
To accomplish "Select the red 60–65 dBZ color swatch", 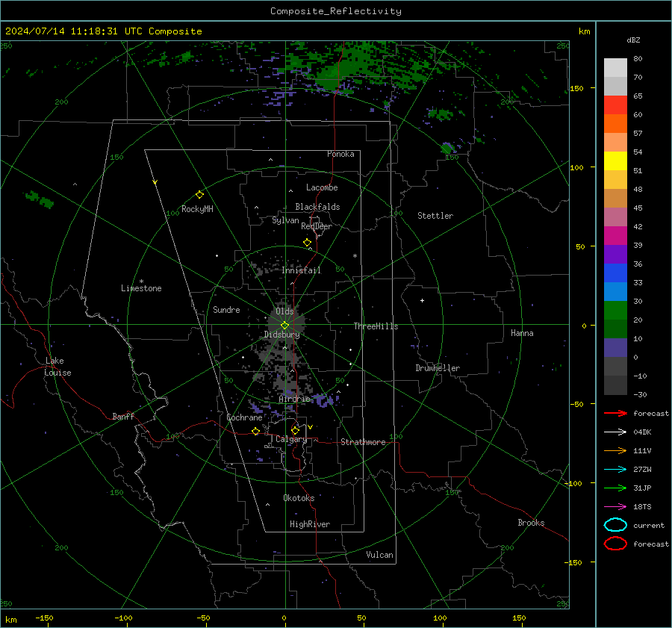I will coord(615,105).
